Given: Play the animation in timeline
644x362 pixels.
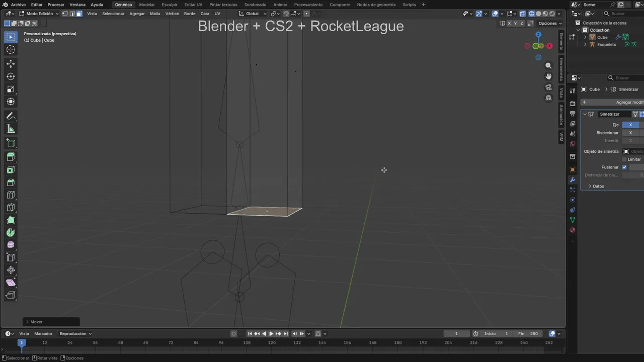Looking at the screenshot, I should point(271,333).
